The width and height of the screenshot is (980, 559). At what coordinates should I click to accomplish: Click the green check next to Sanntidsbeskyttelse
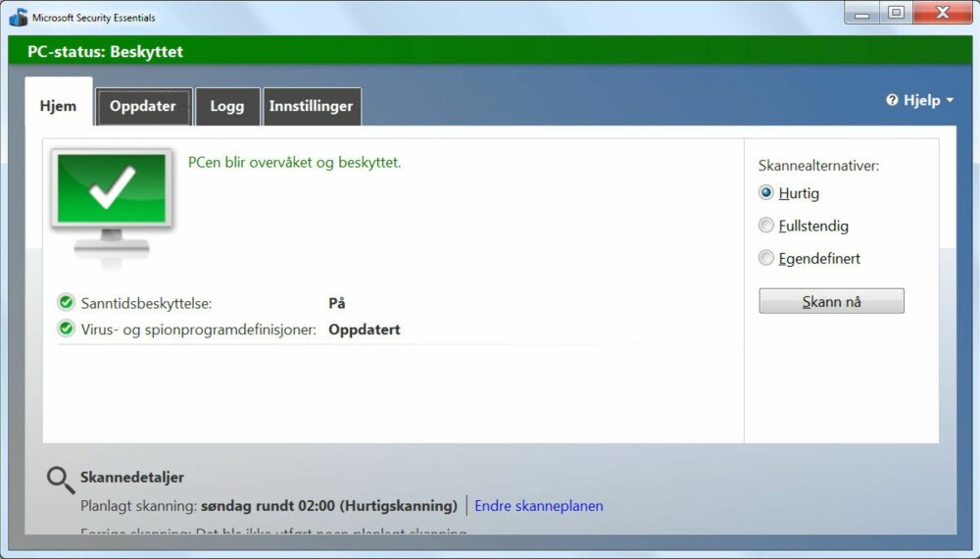(66, 303)
